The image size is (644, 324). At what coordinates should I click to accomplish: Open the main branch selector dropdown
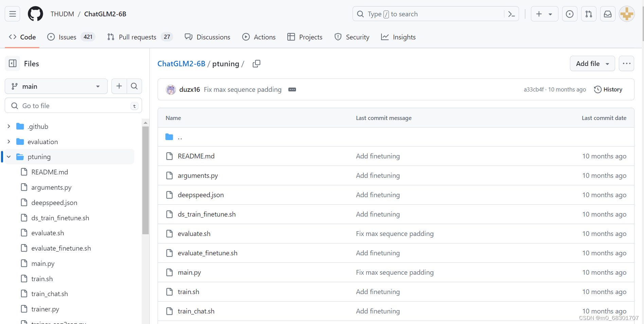[56, 86]
